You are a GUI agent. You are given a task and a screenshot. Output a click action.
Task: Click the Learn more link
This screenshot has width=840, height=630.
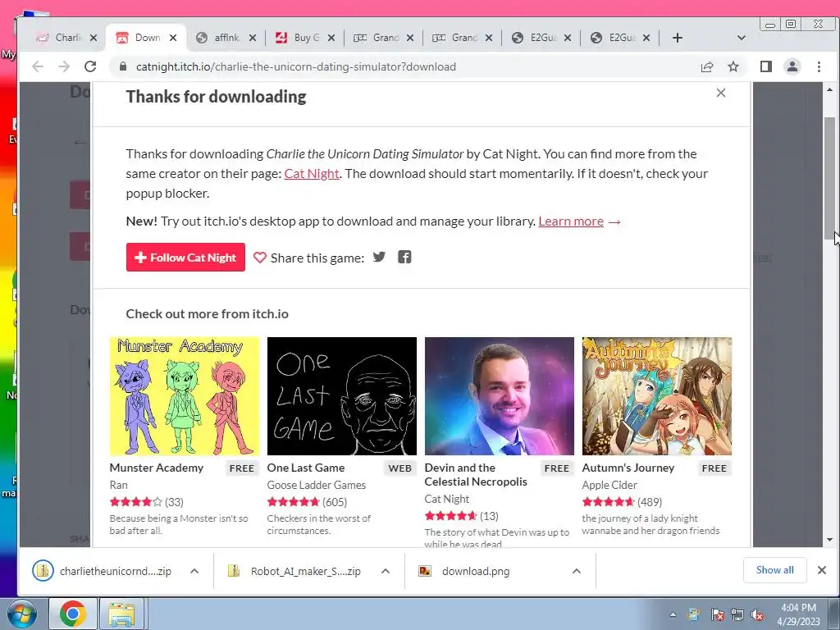tap(571, 221)
